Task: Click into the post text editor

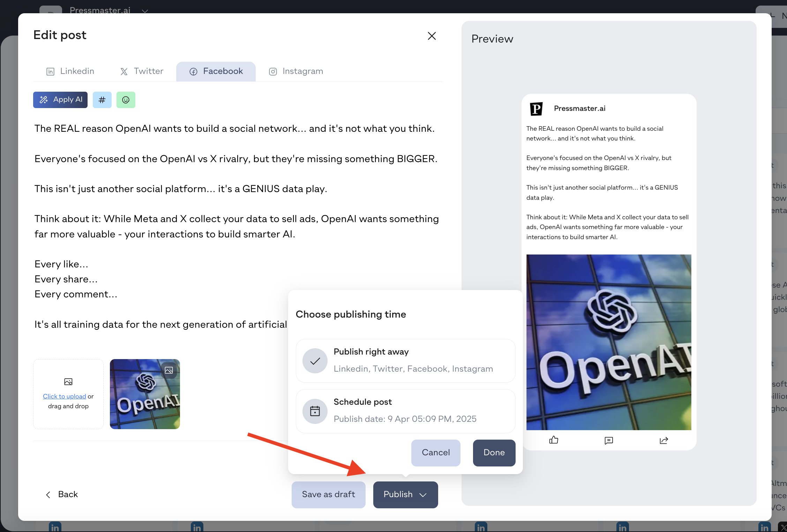Action: pos(238,227)
